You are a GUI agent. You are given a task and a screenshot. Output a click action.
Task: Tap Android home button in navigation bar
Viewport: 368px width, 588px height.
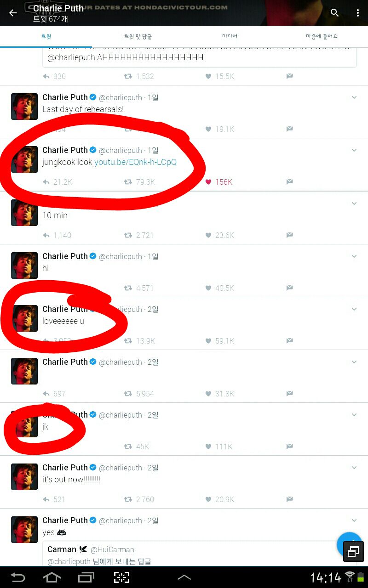point(52,577)
